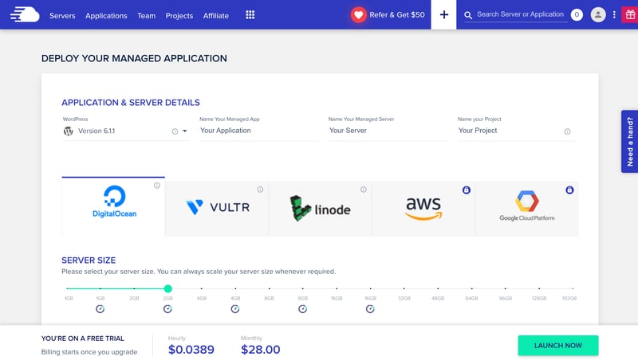The height and width of the screenshot is (364, 638).
Task: Select the DigitalOcean provider
Action: [113, 207]
